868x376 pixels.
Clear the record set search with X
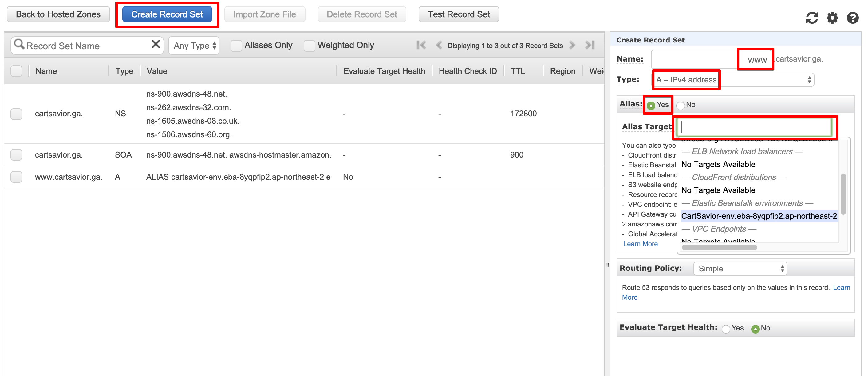[156, 44]
